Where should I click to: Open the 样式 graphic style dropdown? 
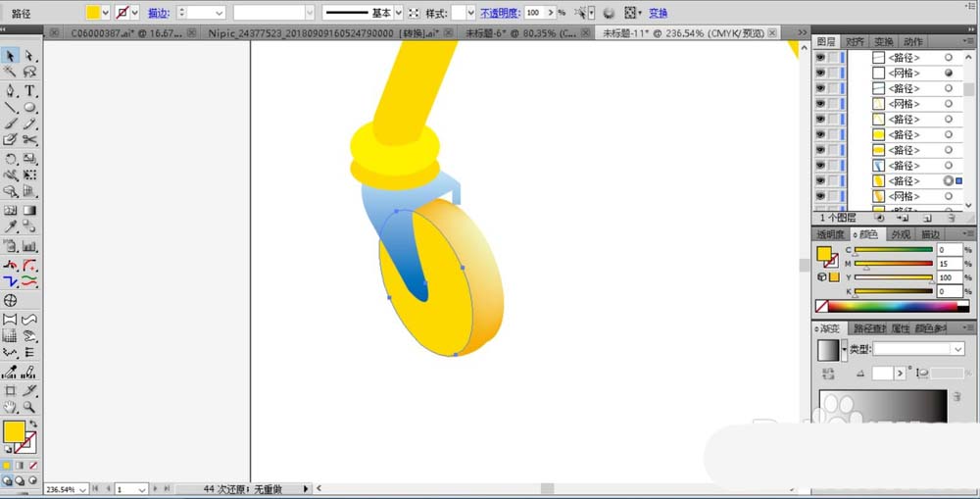470,13
